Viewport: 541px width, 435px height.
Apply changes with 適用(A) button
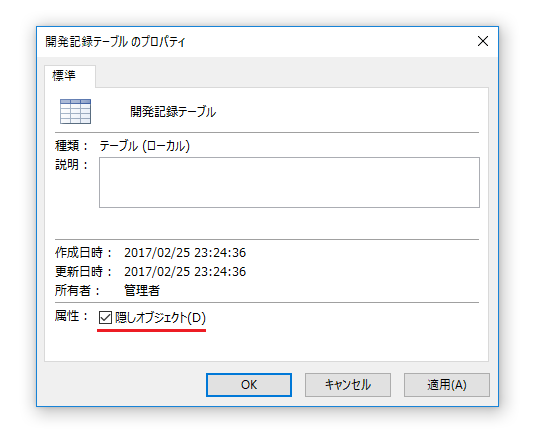[x=447, y=385]
